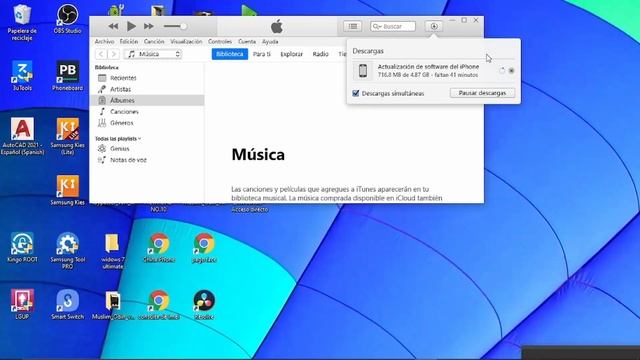This screenshot has width=640, height=360.
Task: Open the 3uTools desktop icon
Action: 22,76
